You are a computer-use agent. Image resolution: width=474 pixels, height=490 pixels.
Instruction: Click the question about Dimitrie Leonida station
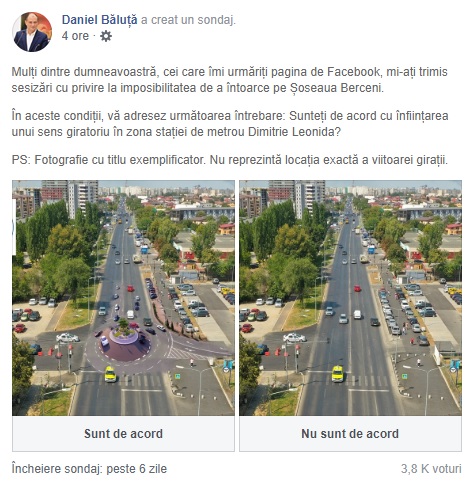230,124
